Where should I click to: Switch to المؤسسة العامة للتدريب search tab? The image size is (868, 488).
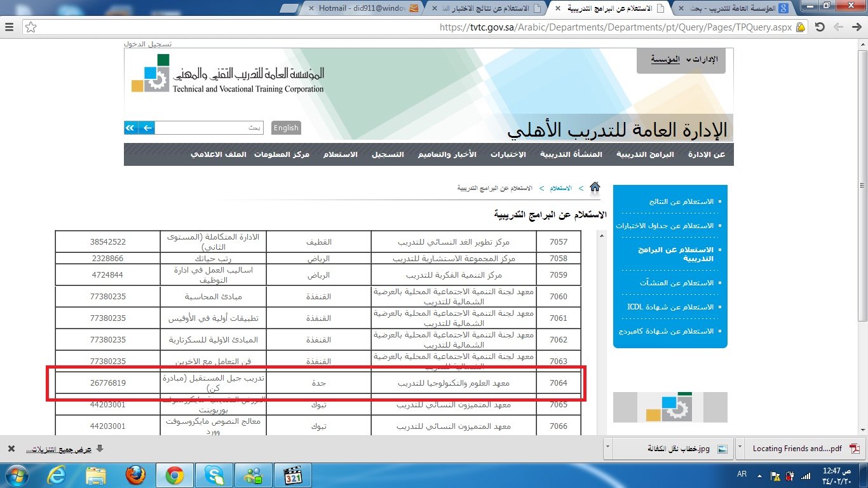733,8
